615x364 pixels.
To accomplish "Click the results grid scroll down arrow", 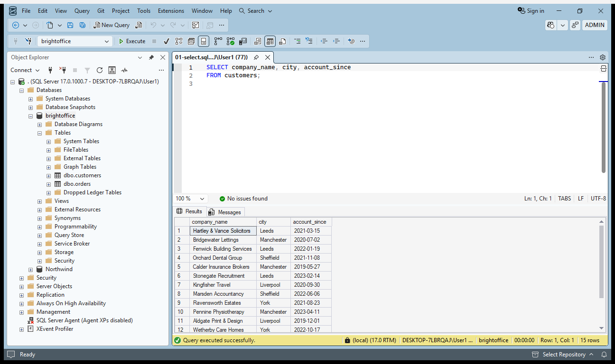I will 602,328.
